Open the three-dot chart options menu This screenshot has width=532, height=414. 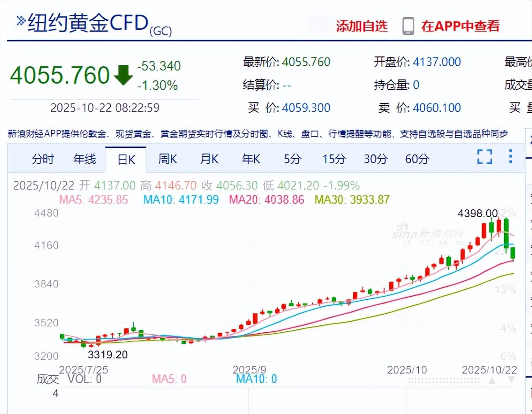click(510, 157)
